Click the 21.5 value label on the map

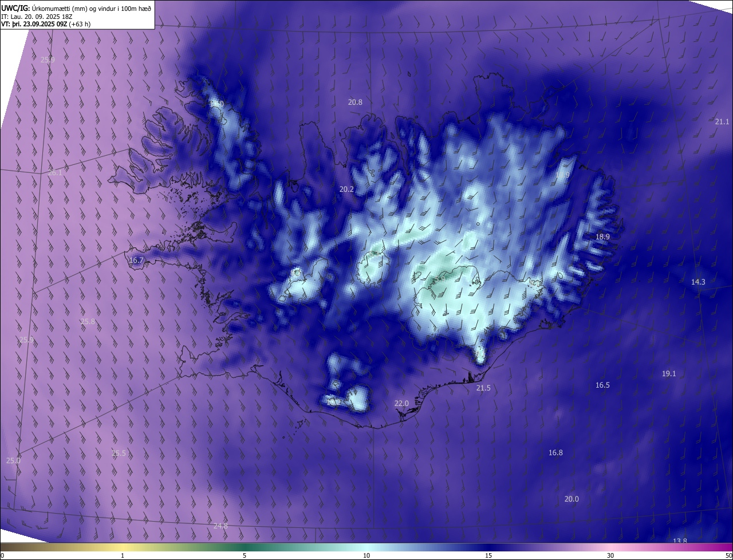pyautogui.click(x=483, y=388)
